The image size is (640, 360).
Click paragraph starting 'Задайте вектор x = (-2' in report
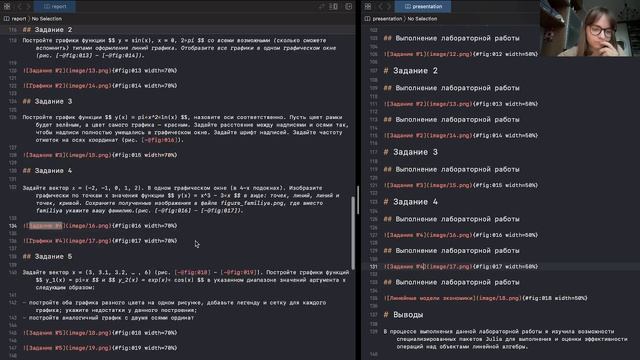(182, 199)
